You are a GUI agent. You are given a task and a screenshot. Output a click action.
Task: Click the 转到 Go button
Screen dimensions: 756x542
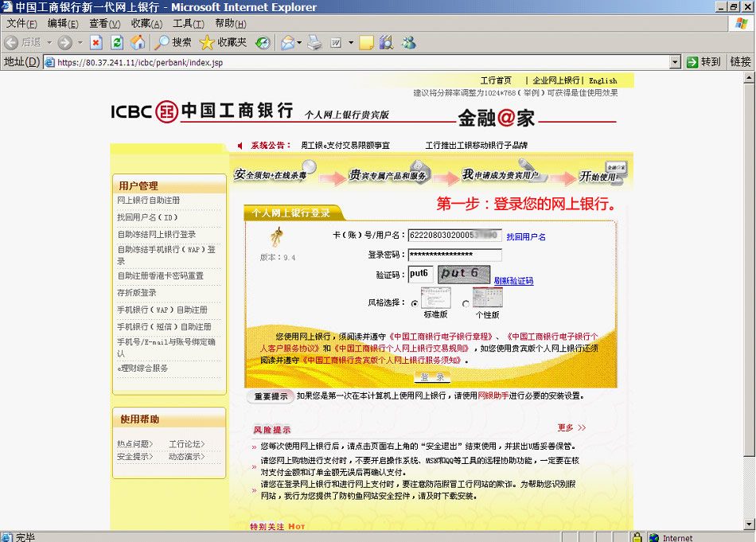click(x=704, y=62)
